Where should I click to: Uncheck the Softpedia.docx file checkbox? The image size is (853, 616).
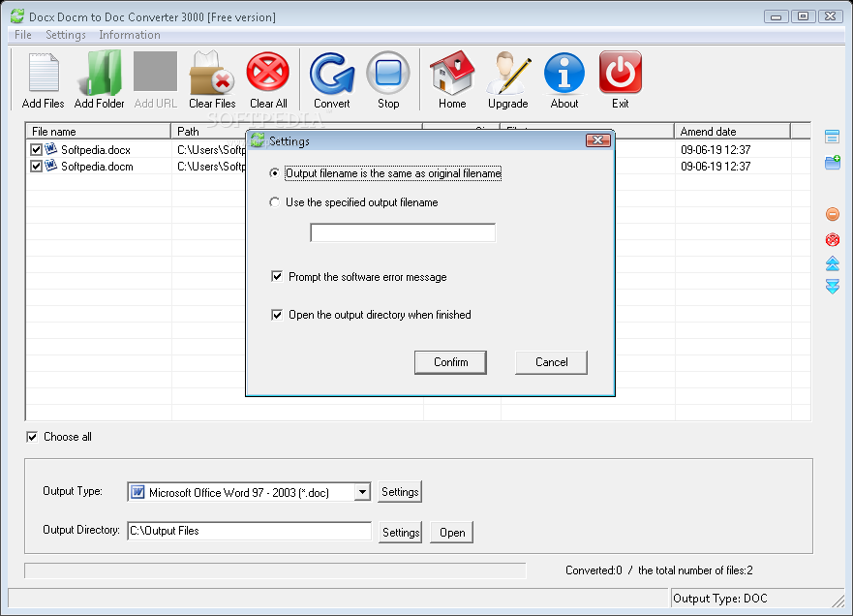tap(36, 149)
